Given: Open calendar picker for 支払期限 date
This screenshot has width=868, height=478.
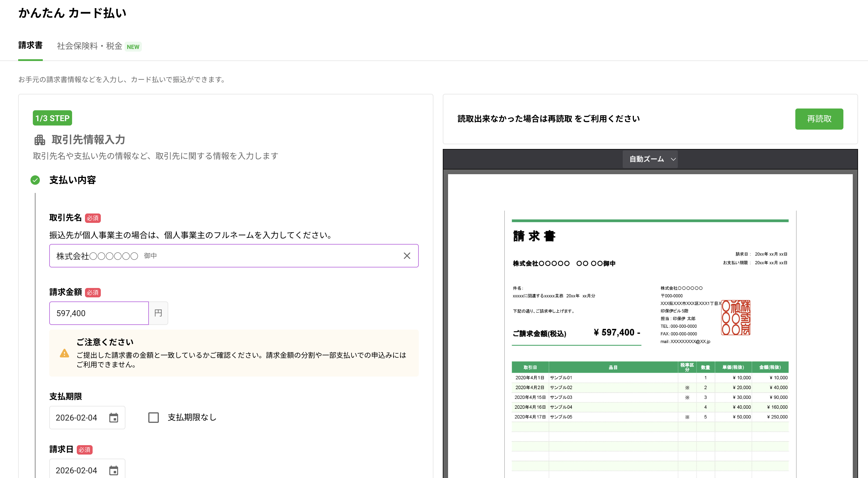Looking at the screenshot, I should click(113, 418).
